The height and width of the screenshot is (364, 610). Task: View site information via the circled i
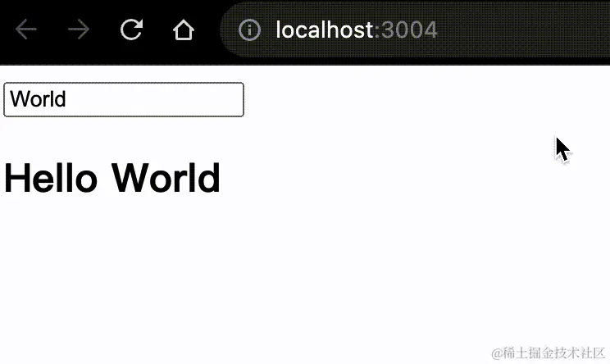[249, 30]
